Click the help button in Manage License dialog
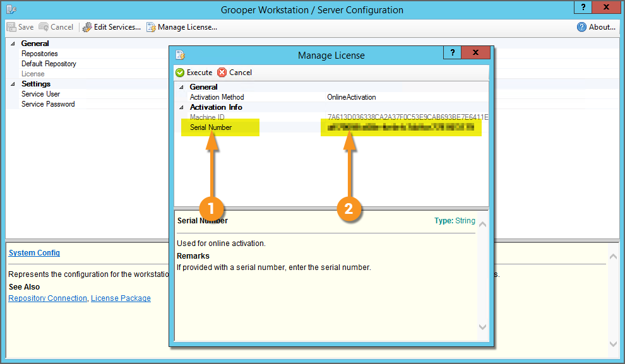The image size is (625, 364). point(453,52)
